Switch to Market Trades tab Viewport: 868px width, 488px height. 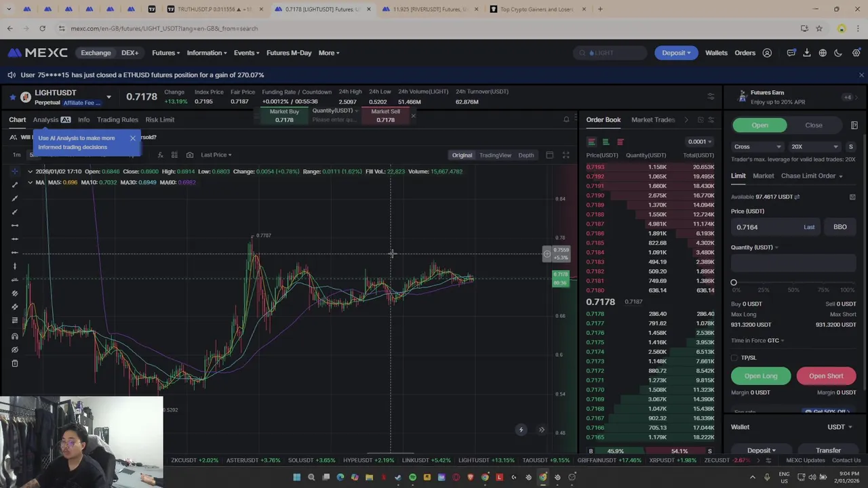653,120
